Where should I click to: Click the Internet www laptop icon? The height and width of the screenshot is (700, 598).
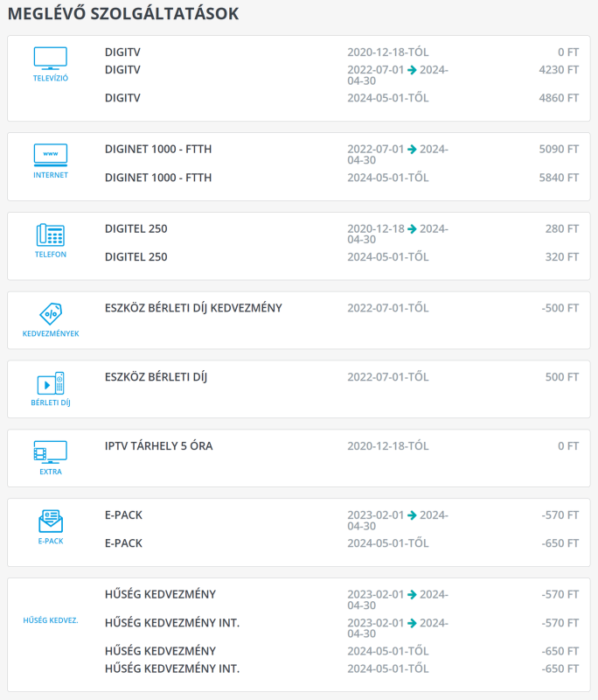(x=50, y=155)
